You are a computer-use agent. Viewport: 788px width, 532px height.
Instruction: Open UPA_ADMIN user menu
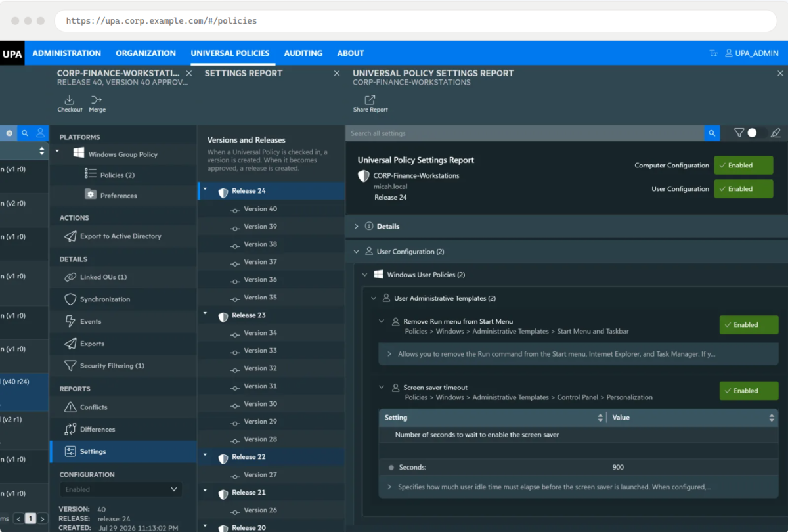[752, 53]
